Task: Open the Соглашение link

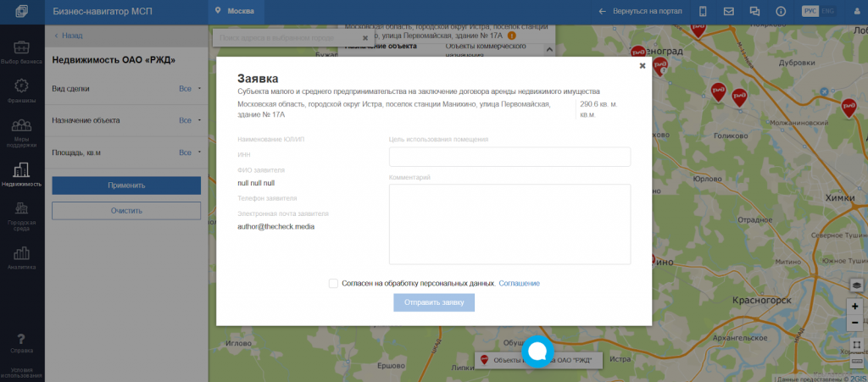Action: (x=520, y=284)
